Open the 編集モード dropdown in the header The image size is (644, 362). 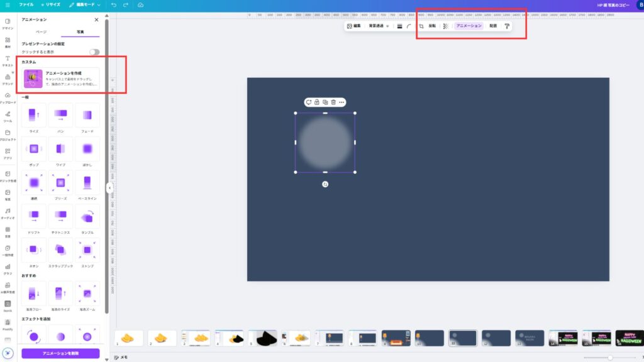tap(85, 4)
